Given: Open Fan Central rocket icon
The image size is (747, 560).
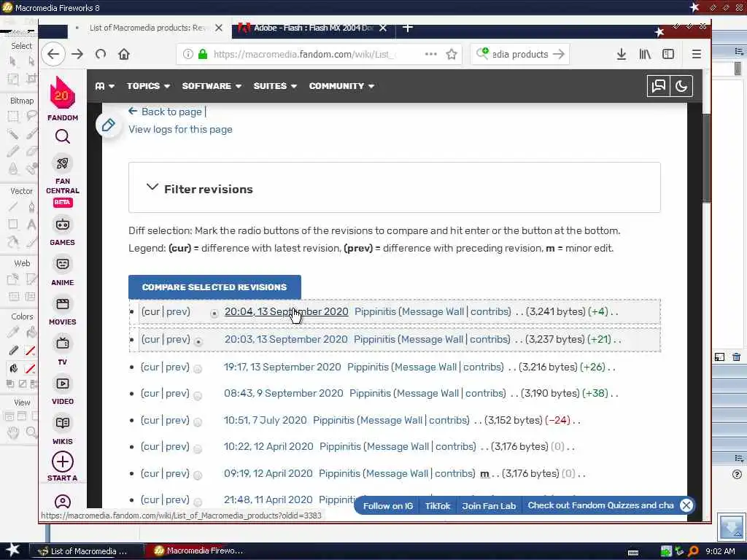Looking at the screenshot, I should pos(63,164).
